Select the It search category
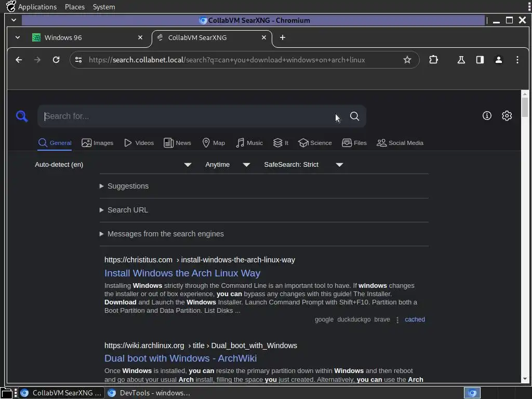 click(281, 143)
